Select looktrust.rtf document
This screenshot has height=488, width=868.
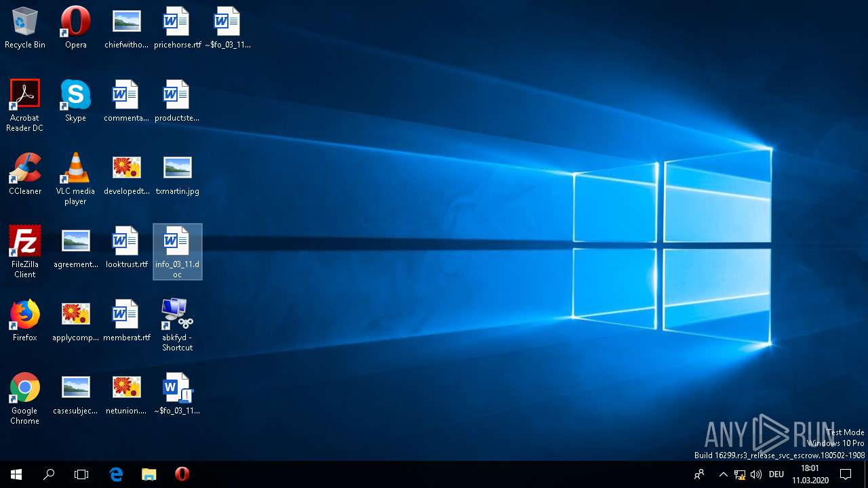pyautogui.click(x=126, y=247)
